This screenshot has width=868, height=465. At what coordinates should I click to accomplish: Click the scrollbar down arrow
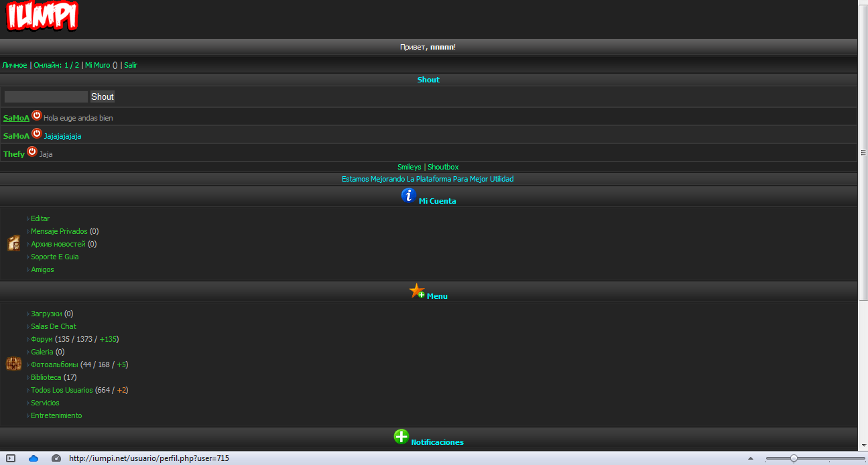pyautogui.click(x=863, y=446)
